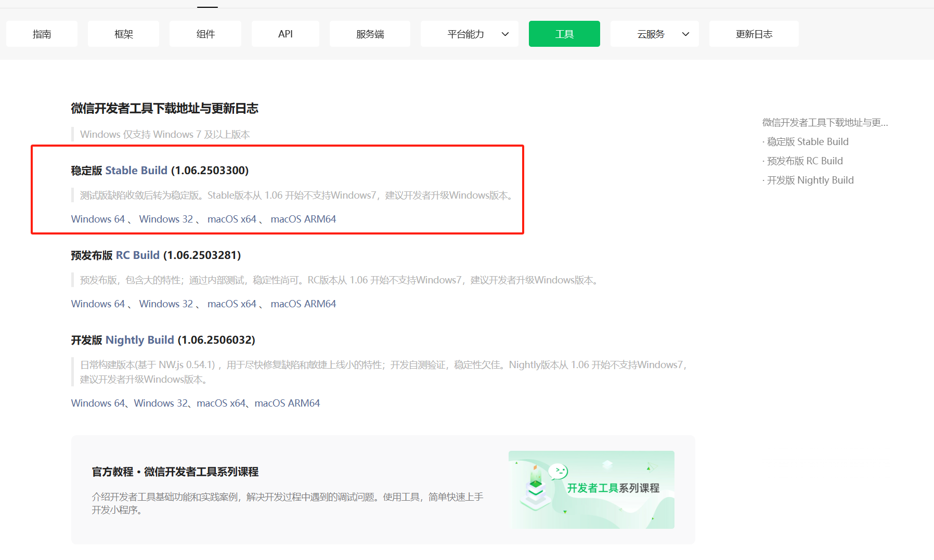This screenshot has height=560, width=934.
Task: Click the Nightly description starting 日常构建版本
Action: point(384,372)
